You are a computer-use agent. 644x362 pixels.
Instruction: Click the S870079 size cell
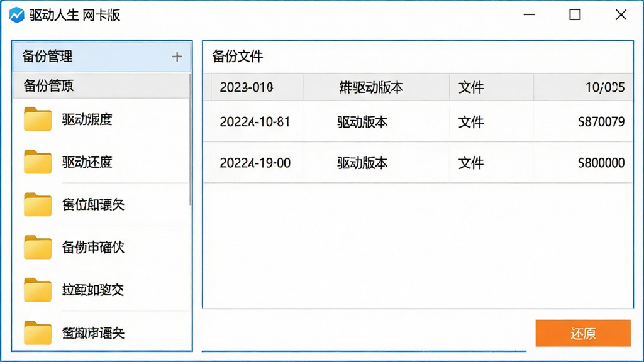(601, 122)
